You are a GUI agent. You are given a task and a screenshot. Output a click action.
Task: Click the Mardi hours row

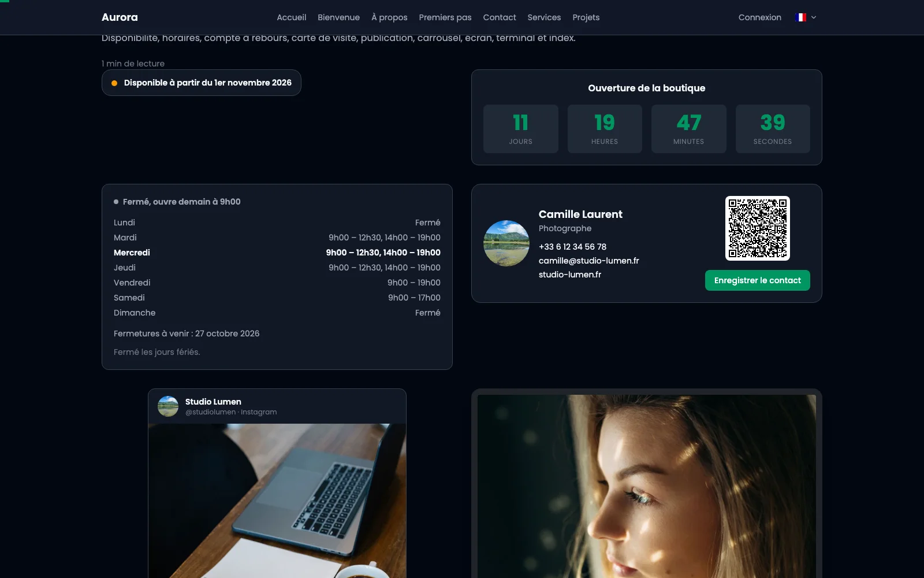(x=277, y=238)
